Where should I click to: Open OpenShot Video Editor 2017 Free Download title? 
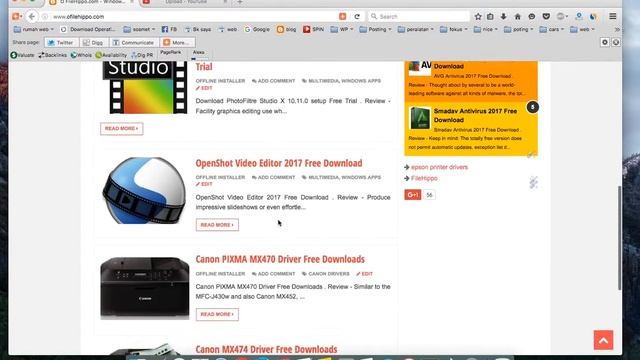[279, 163]
